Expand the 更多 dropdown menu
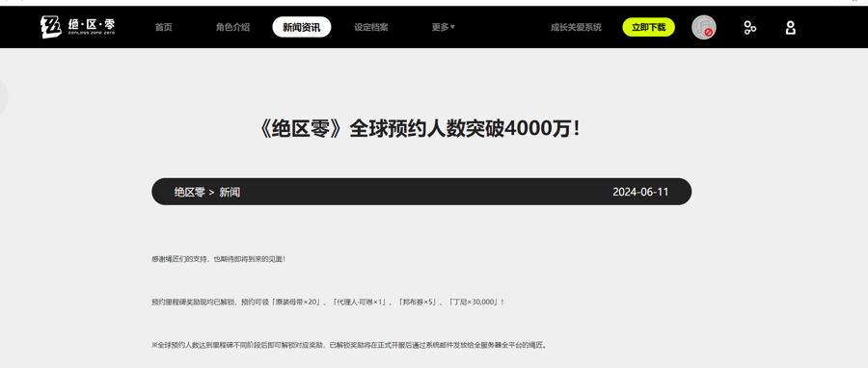The height and width of the screenshot is (368, 868). [x=444, y=27]
